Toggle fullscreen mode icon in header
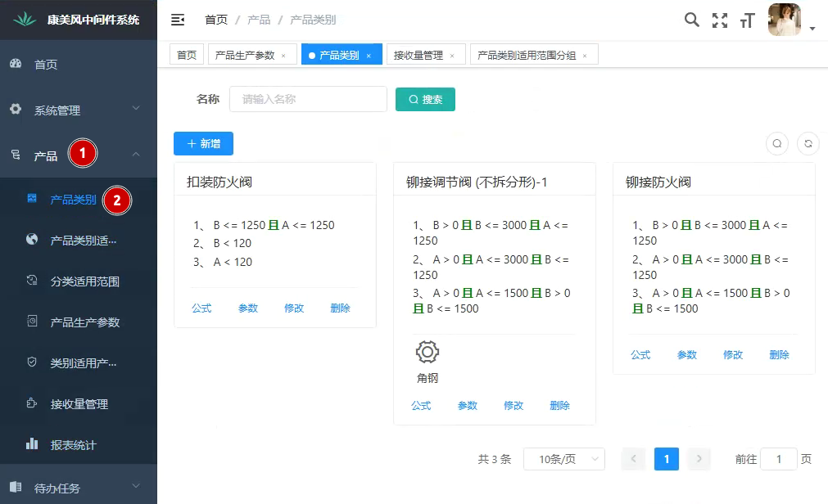The height and width of the screenshot is (504, 828). click(719, 20)
